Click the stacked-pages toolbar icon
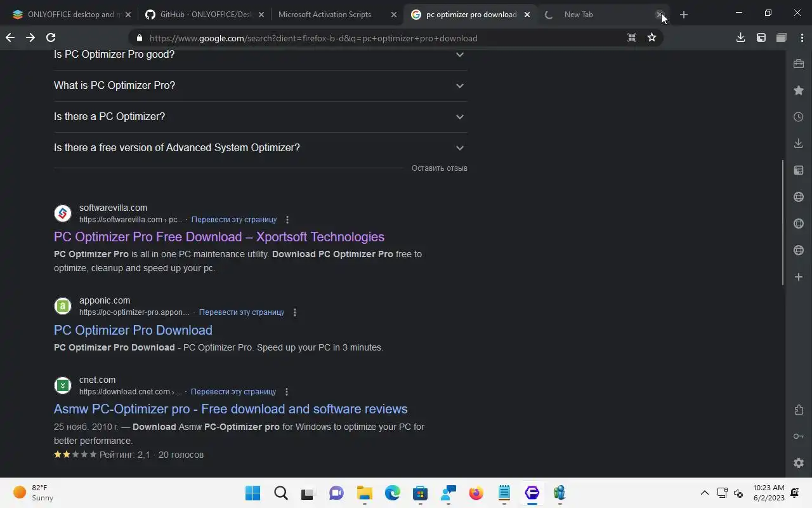 click(782, 38)
